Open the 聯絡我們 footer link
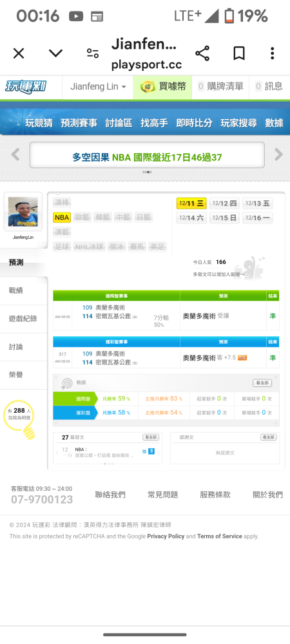The image size is (290, 644). (110, 495)
